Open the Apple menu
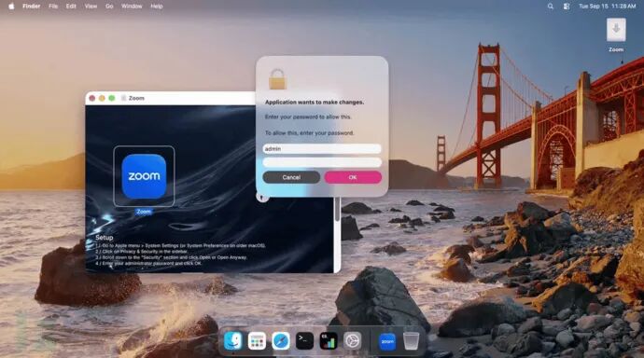This screenshot has height=358, width=644. pos(11,7)
